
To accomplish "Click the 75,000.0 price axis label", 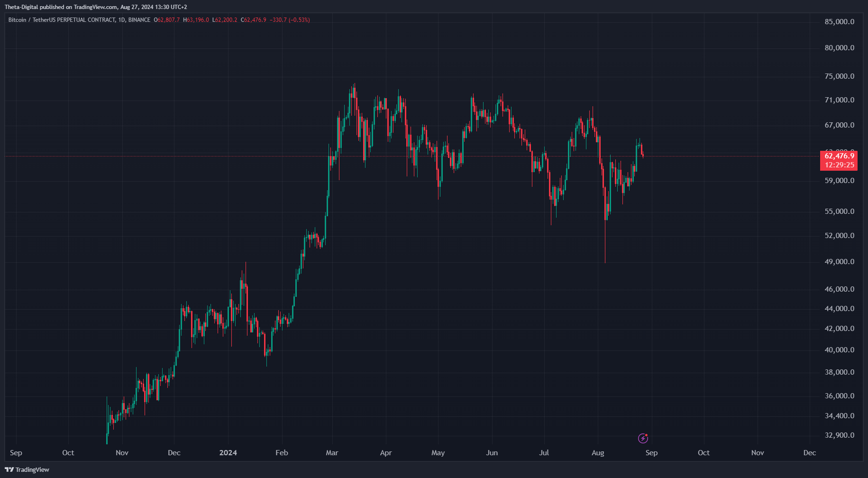I will point(840,76).
